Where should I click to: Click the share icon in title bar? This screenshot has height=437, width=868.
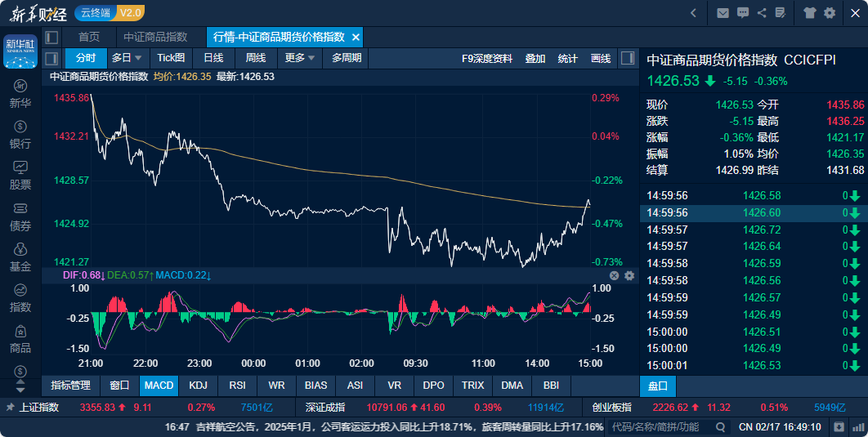click(x=762, y=12)
